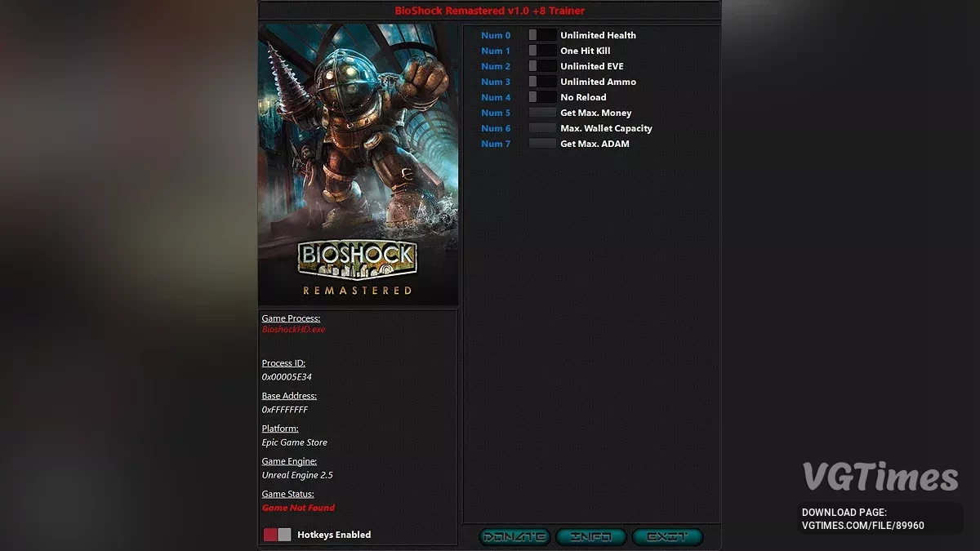Click the Unreal Engine 2.5 text
The width and height of the screenshot is (980, 551).
(297, 475)
